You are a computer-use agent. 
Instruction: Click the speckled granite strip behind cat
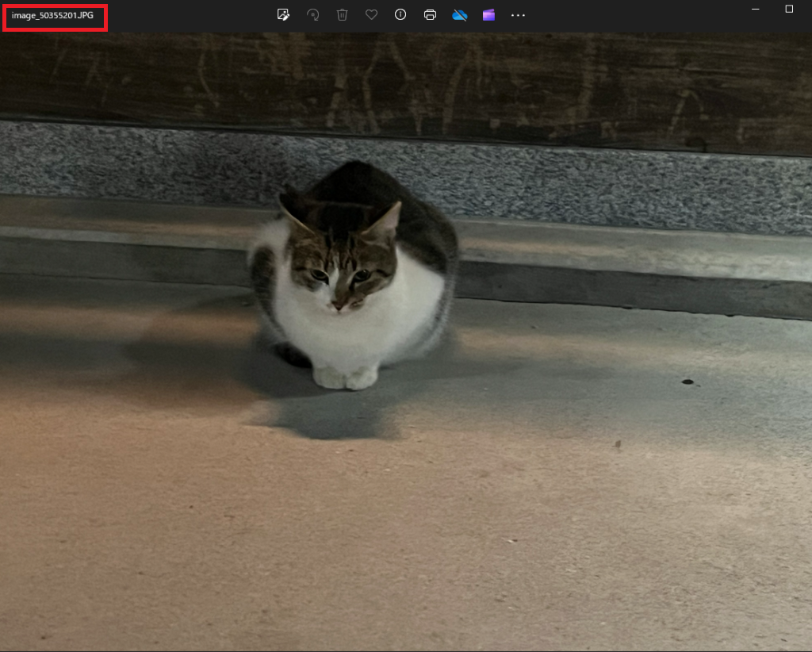coord(595,186)
